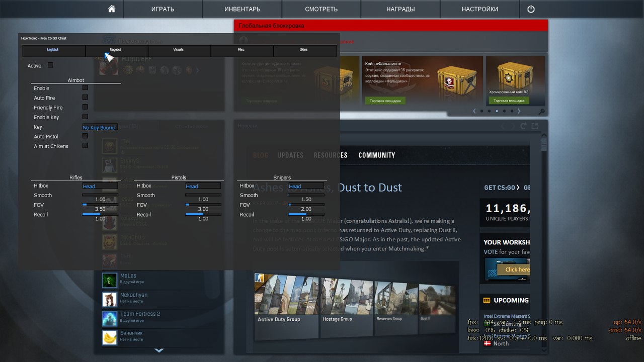The height and width of the screenshot is (362, 644).
Task: Click the Глобальная блокировка red banner
Action: pos(390,26)
